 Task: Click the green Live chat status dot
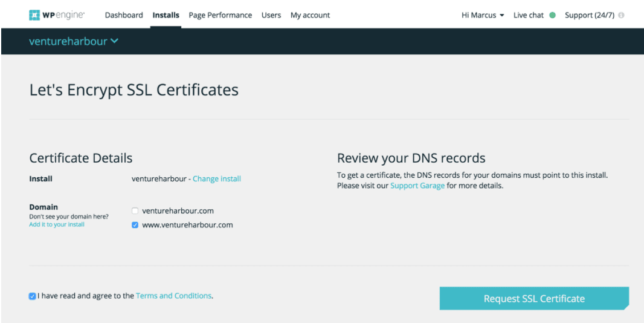tap(552, 15)
